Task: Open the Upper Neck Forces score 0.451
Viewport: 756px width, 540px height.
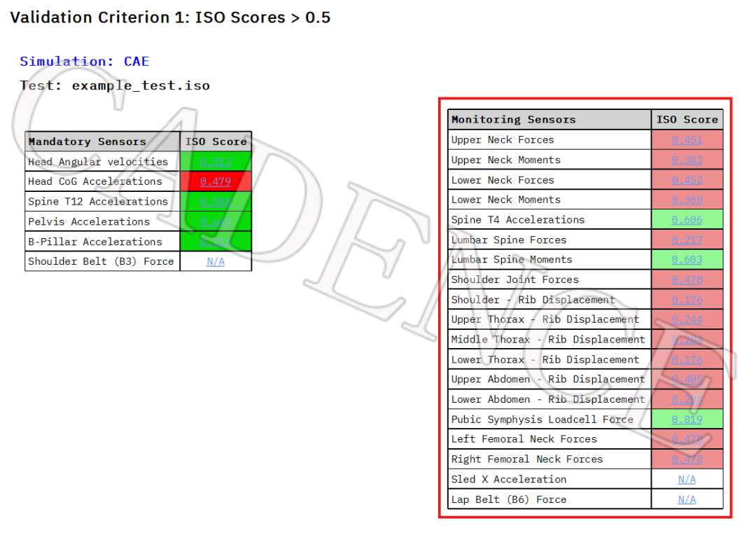Action: pos(687,140)
